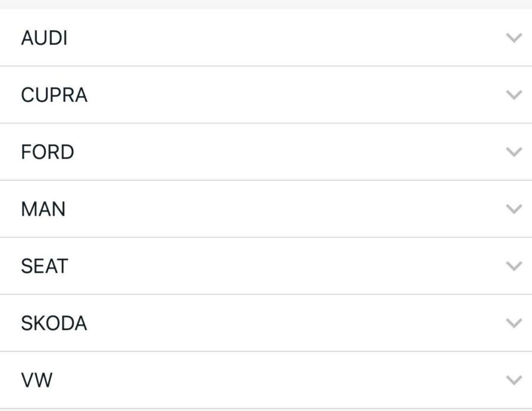
Task: Click the chevron arrow beside CUPRA
Action: (513, 95)
